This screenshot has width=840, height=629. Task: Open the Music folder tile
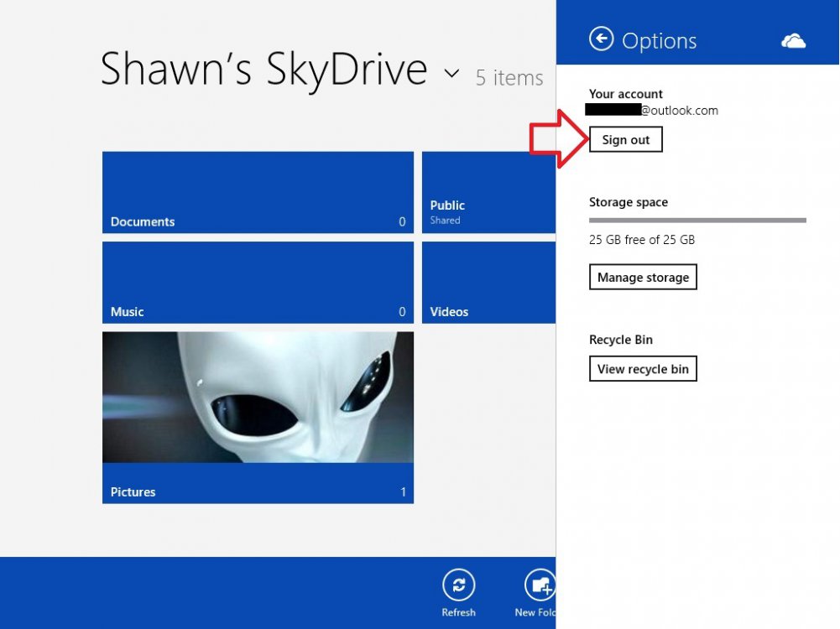(x=258, y=282)
